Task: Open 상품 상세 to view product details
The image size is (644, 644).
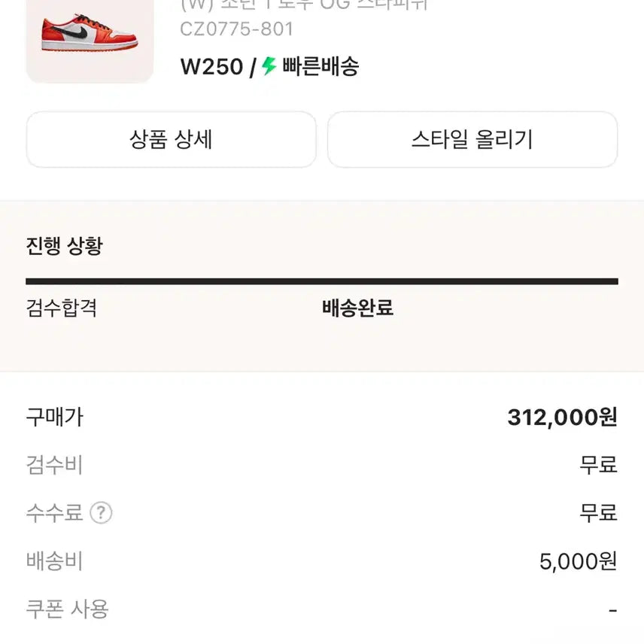Action: pyautogui.click(x=171, y=140)
